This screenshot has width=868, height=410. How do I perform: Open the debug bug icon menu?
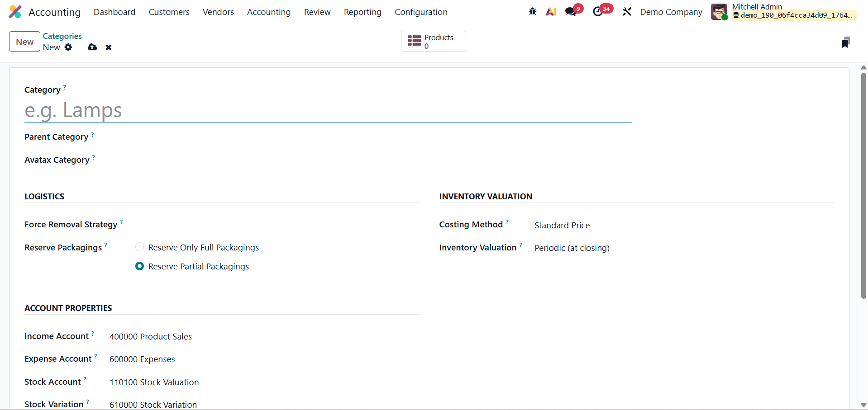coord(532,12)
